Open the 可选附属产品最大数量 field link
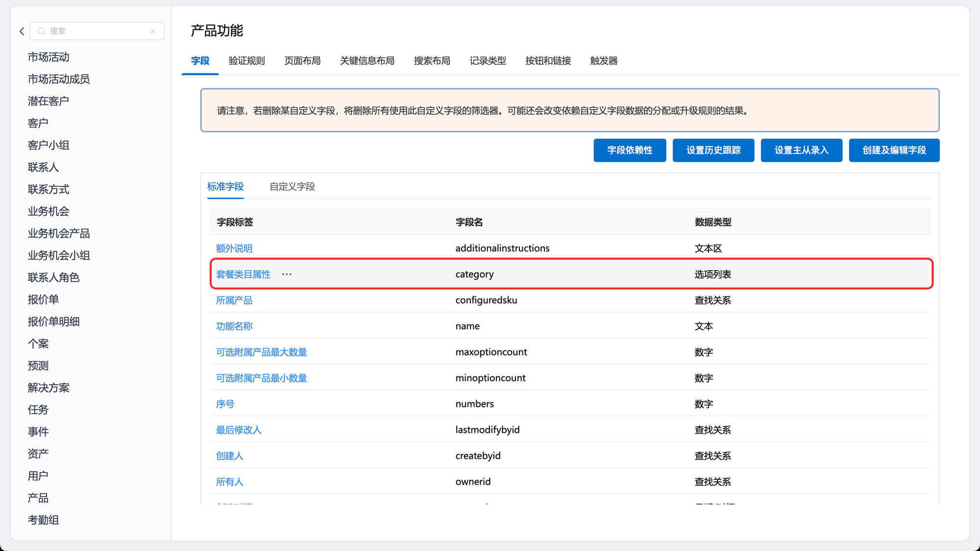This screenshot has height=551, width=980. tap(261, 352)
